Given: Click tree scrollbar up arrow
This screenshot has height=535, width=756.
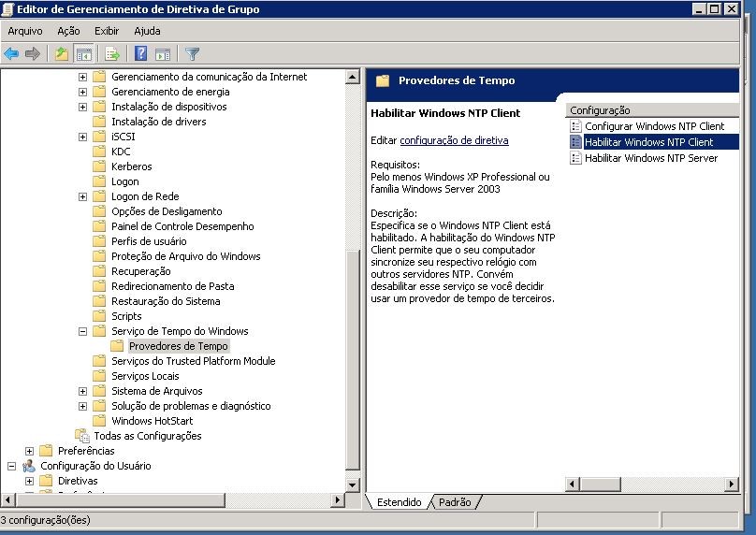Looking at the screenshot, I should pyautogui.click(x=353, y=77).
